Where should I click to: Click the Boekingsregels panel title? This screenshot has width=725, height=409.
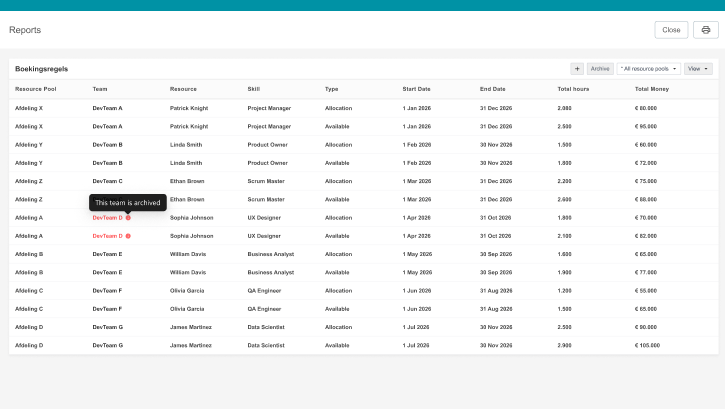tap(41, 69)
